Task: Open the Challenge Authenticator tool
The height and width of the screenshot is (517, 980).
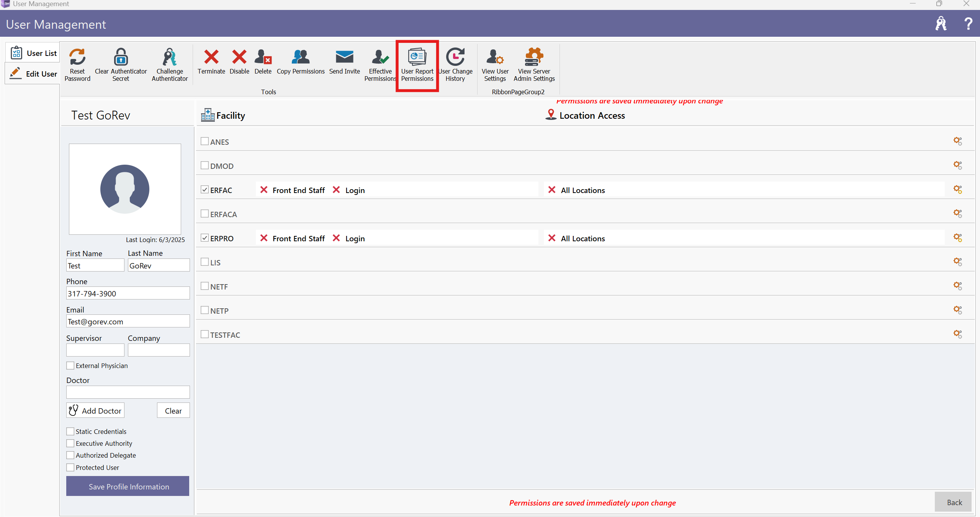Action: pyautogui.click(x=170, y=65)
